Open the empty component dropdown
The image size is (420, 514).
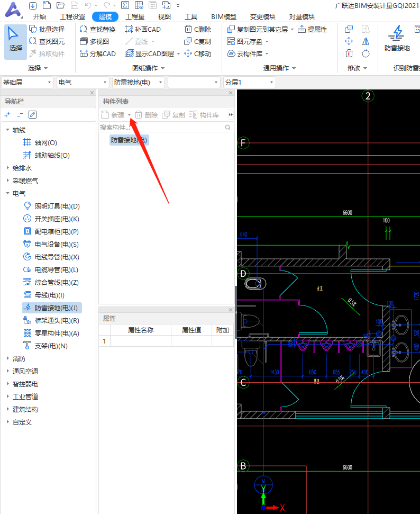click(194, 82)
